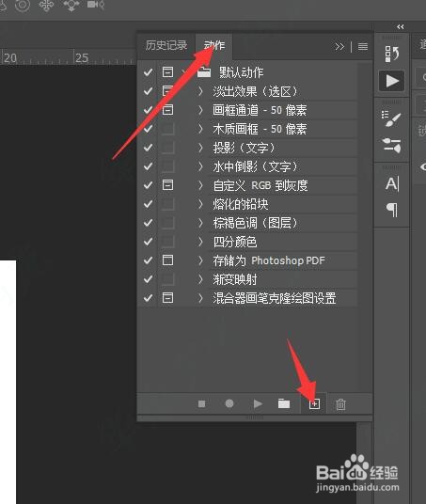The image size is (426, 504).
Task: Toggle dialog box for 默认动作 set
Action: [167, 72]
